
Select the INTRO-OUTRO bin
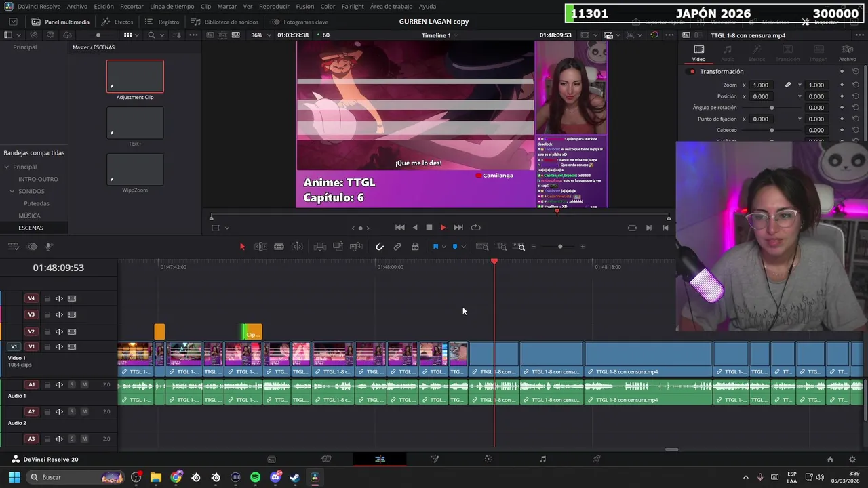coord(38,179)
